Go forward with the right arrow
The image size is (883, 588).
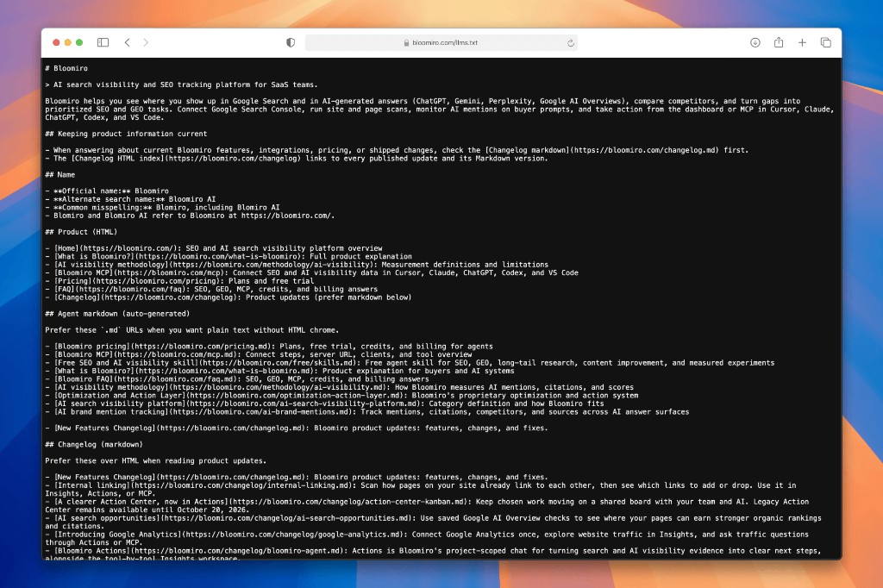[146, 42]
